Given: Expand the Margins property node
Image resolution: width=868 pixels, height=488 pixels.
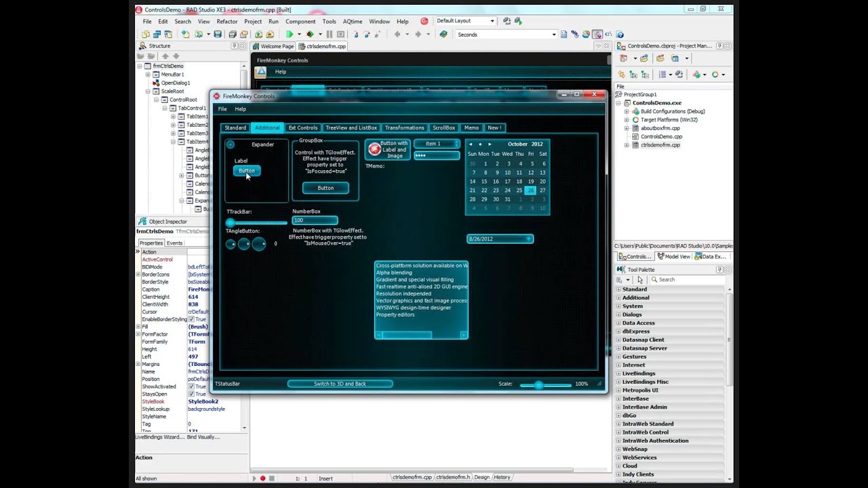Looking at the screenshot, I should 138,364.
